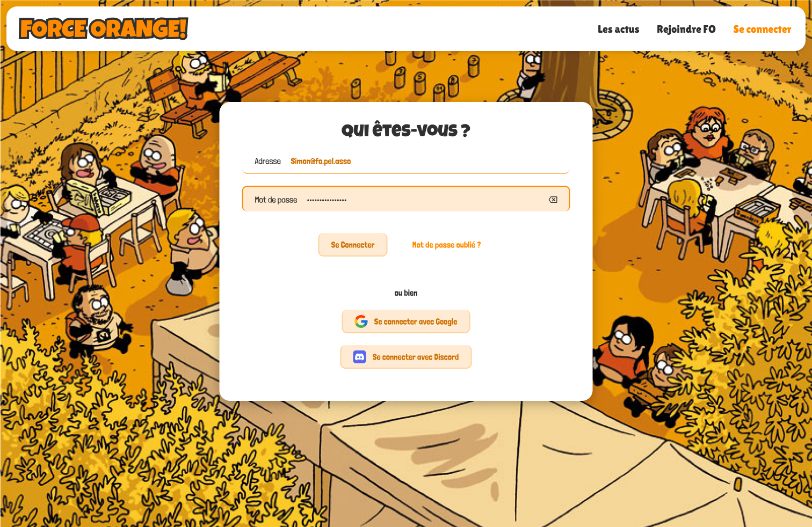Click the Mot de passe field label
The width and height of the screenshot is (812, 527).
click(x=275, y=200)
